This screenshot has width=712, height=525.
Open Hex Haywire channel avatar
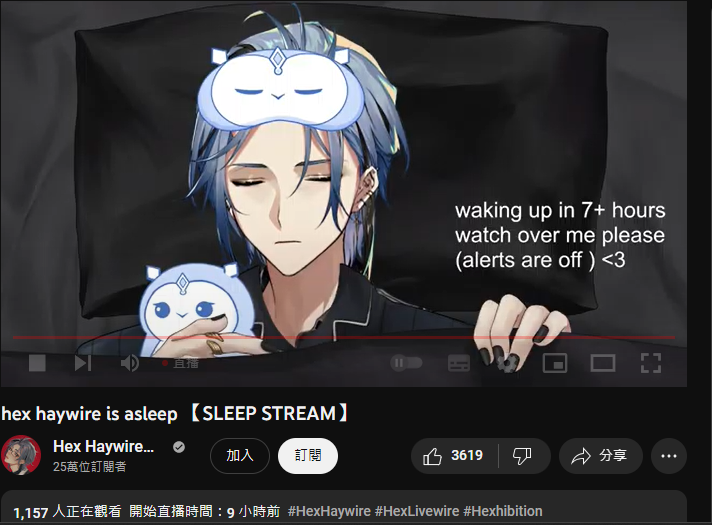pyautogui.click(x=21, y=456)
